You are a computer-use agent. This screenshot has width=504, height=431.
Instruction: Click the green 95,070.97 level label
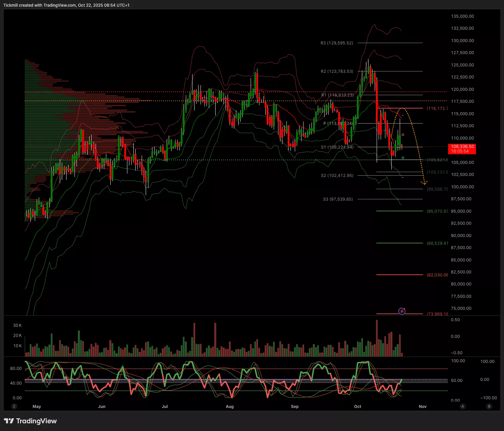437,211
